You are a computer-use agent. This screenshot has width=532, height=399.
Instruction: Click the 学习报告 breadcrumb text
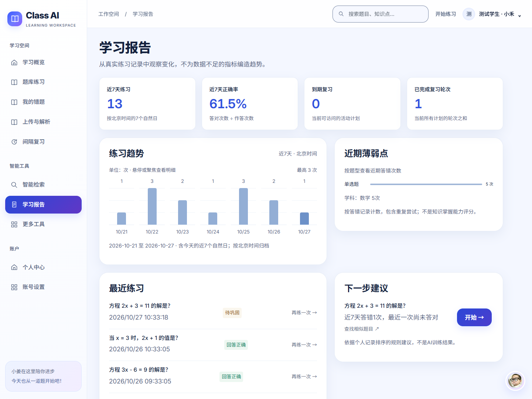(x=143, y=14)
